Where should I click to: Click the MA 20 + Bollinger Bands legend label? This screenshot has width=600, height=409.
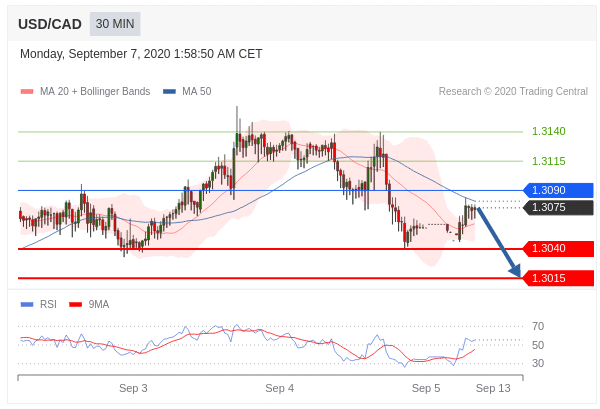pyautogui.click(x=95, y=91)
